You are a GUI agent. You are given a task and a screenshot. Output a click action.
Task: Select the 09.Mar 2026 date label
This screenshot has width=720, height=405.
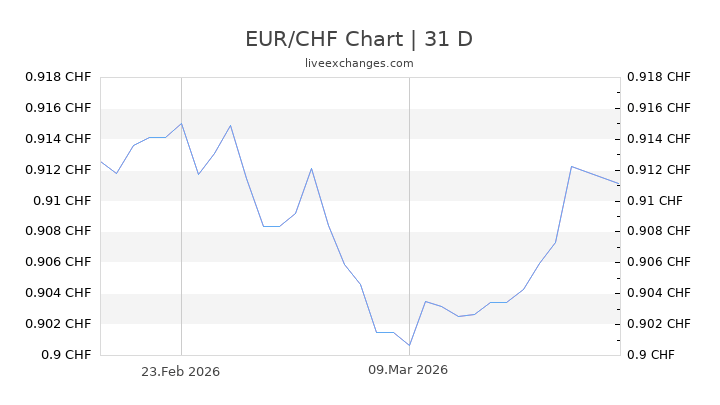click(408, 370)
